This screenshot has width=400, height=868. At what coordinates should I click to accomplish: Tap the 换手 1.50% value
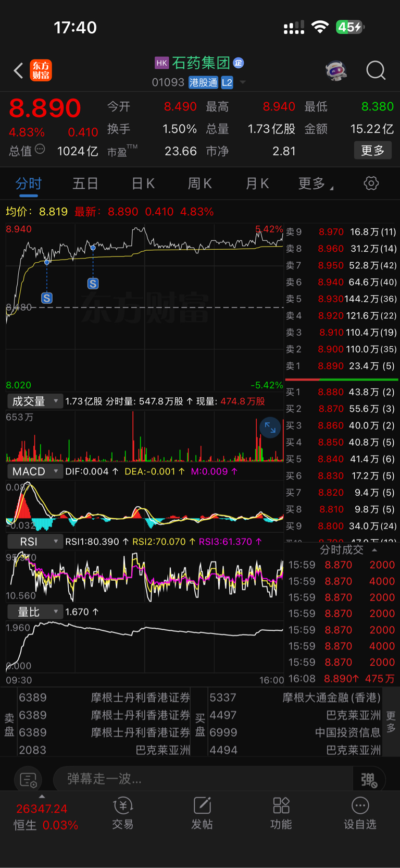click(180, 129)
